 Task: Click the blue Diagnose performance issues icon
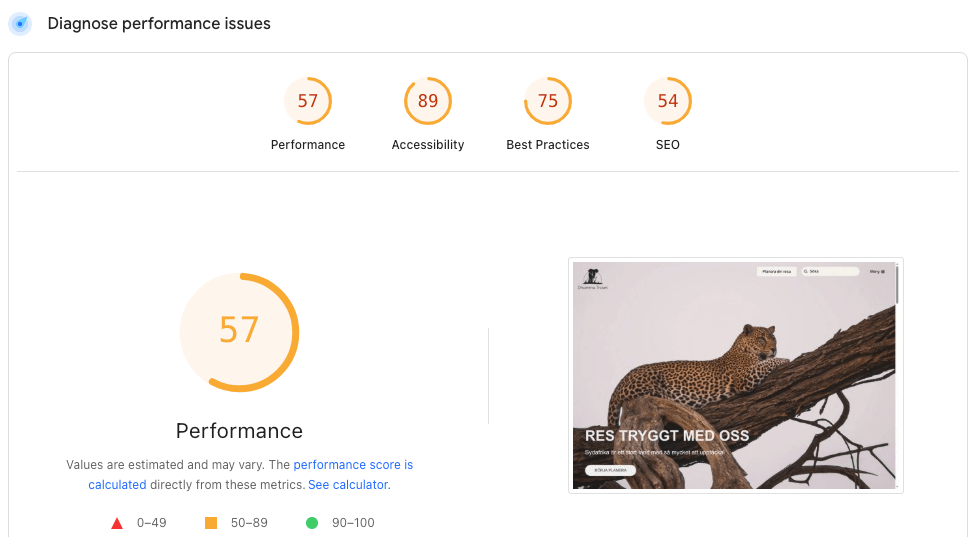[20, 23]
